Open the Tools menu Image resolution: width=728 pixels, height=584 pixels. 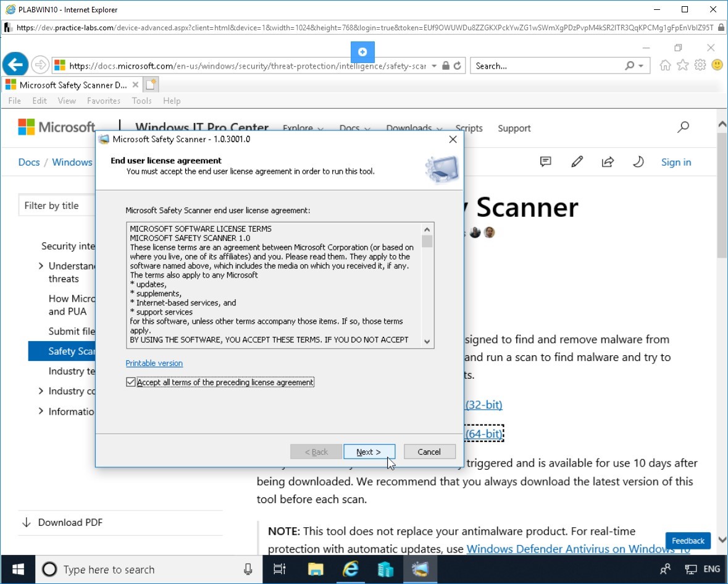tap(141, 101)
